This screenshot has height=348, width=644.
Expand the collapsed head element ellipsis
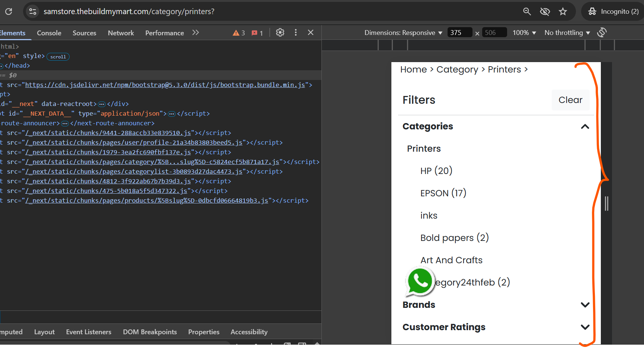(x=1, y=66)
